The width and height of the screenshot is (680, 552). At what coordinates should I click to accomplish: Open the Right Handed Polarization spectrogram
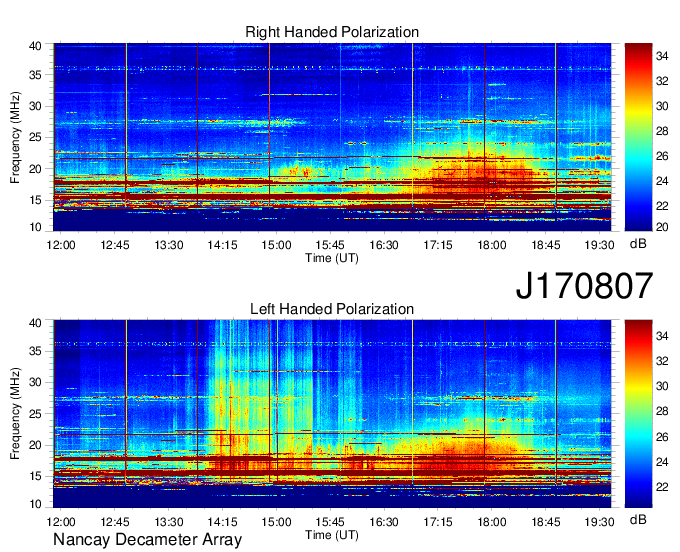[x=332, y=137]
